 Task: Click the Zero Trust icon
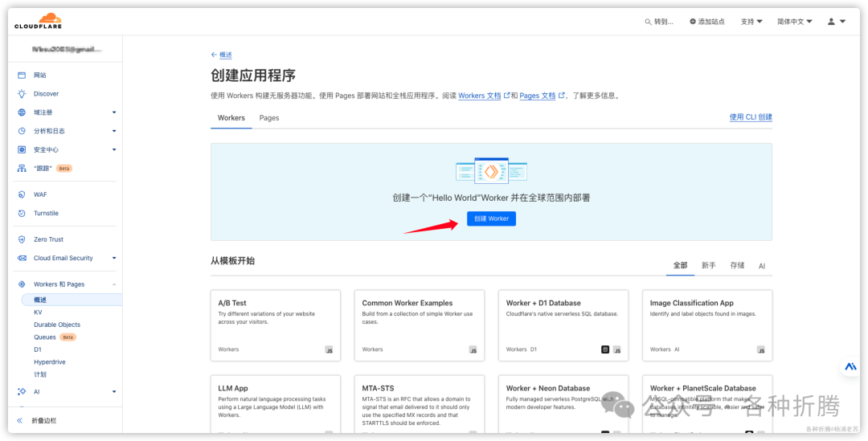click(x=22, y=239)
